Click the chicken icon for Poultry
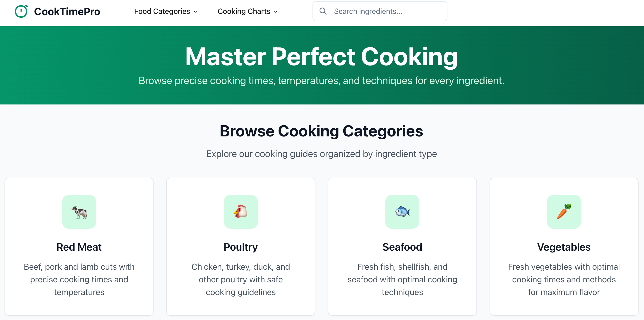The height and width of the screenshot is (320, 644). pyautogui.click(x=240, y=212)
